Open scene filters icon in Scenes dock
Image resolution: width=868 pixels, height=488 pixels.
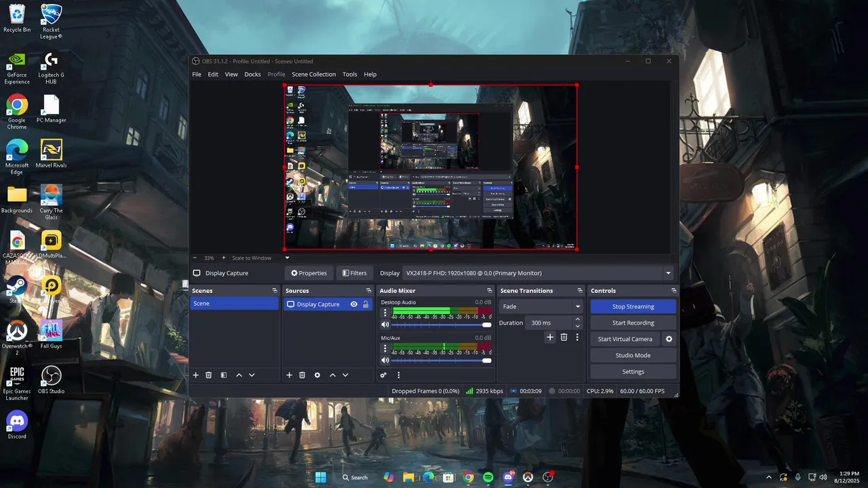(224, 375)
